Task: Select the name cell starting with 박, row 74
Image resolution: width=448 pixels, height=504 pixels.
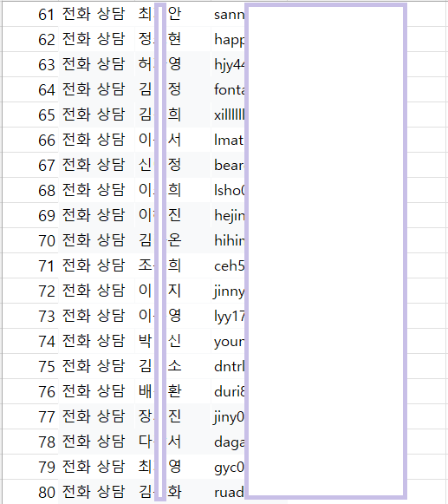Action: (x=172, y=341)
